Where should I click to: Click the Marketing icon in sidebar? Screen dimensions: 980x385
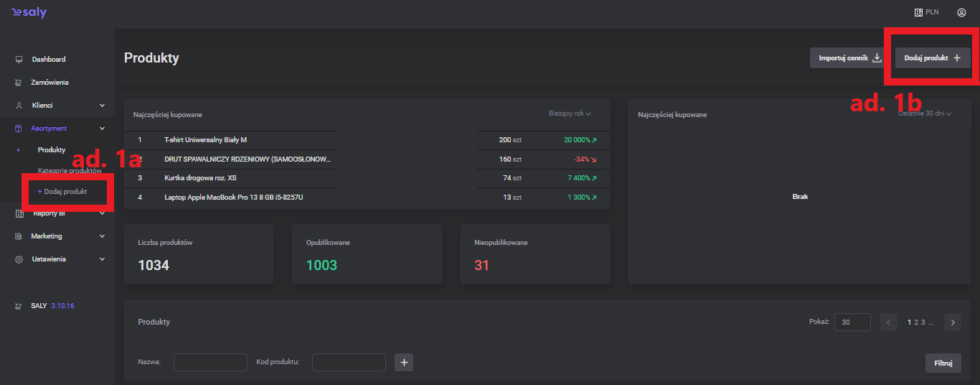pos(19,236)
